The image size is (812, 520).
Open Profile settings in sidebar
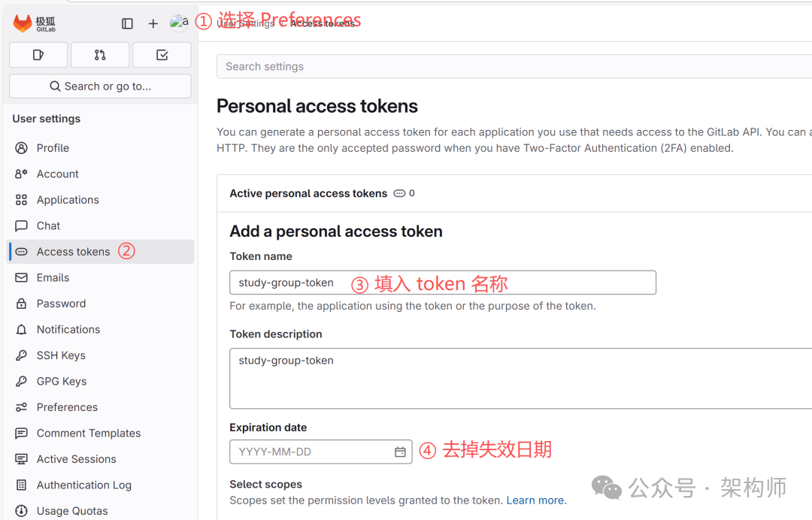[x=53, y=148]
